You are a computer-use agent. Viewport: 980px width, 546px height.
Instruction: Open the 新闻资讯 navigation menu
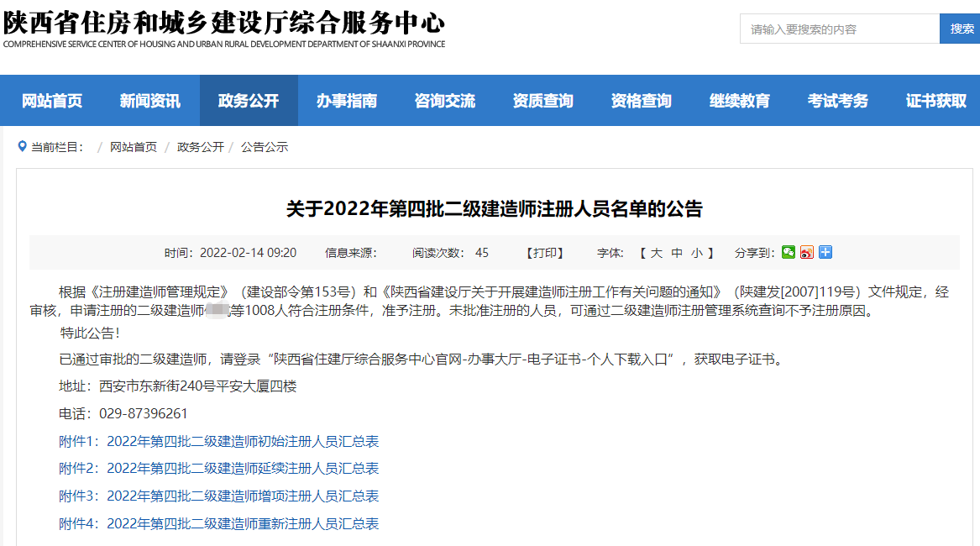(x=150, y=100)
